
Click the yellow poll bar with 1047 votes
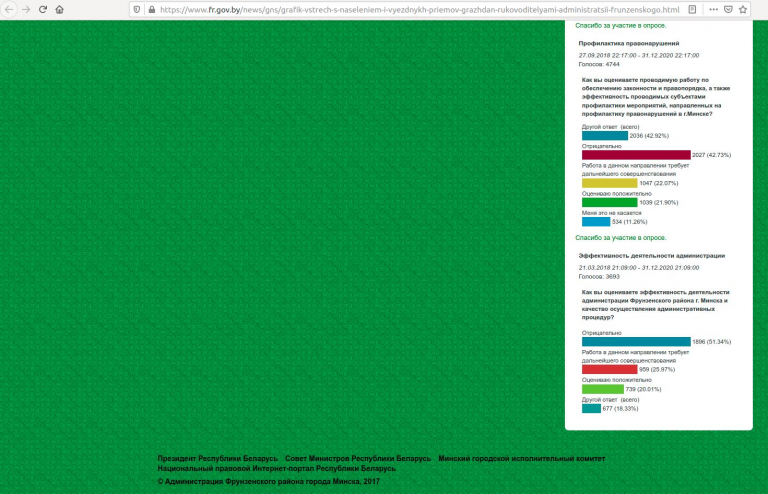click(608, 183)
